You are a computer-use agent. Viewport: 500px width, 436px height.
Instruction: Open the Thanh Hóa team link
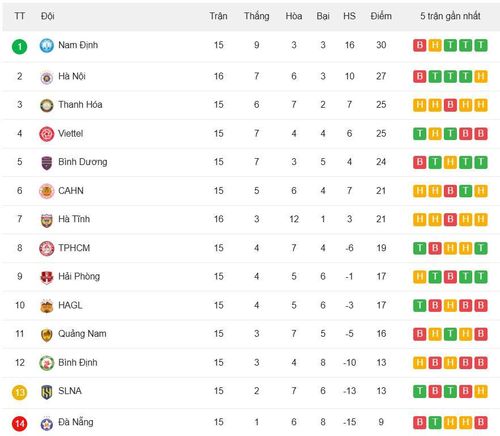[x=80, y=105]
